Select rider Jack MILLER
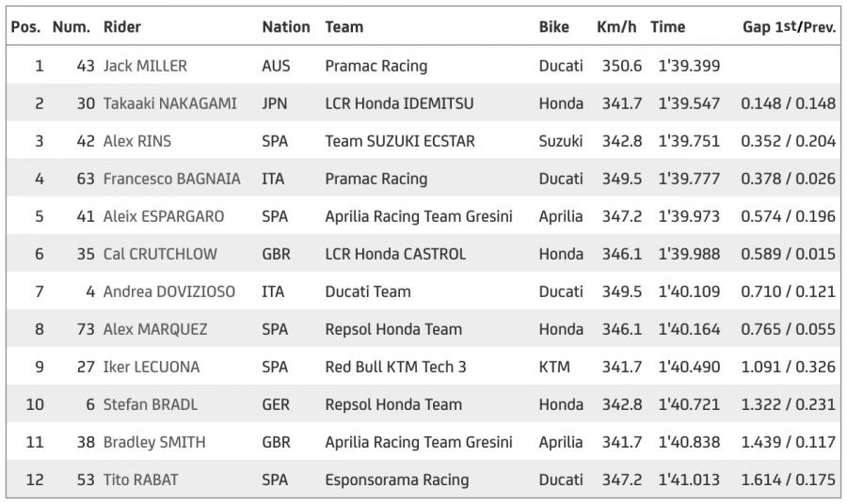The height and width of the screenshot is (504, 847). click(145, 66)
